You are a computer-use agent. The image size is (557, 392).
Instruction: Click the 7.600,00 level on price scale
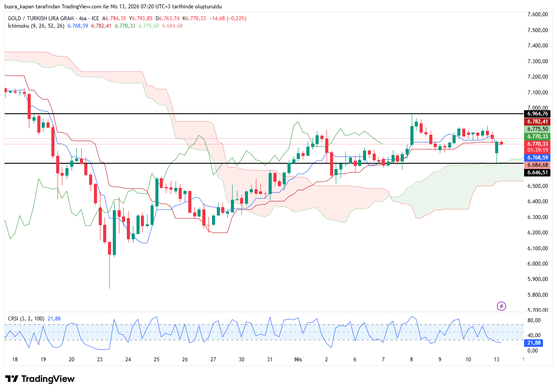(537, 14)
